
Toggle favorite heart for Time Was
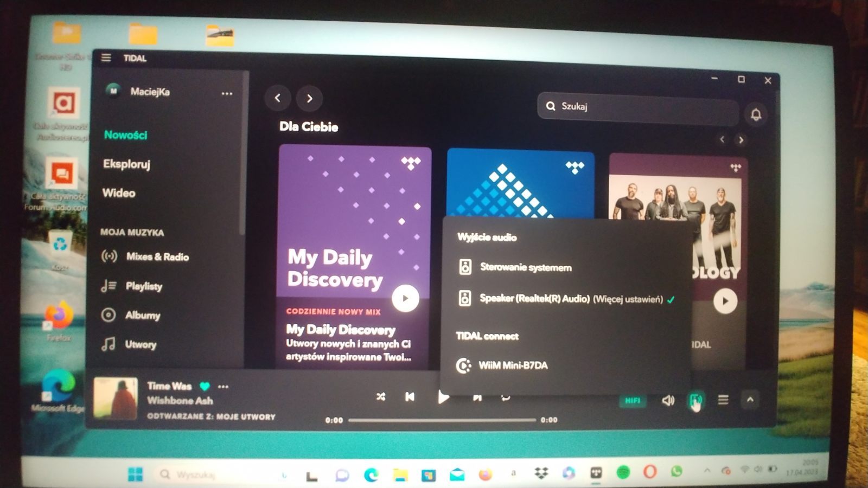205,387
